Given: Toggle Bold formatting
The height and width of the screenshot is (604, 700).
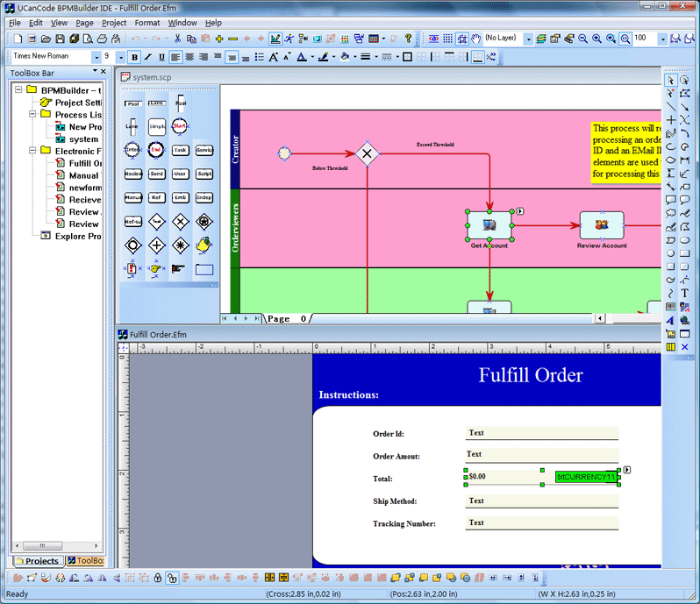Looking at the screenshot, I should click(134, 58).
